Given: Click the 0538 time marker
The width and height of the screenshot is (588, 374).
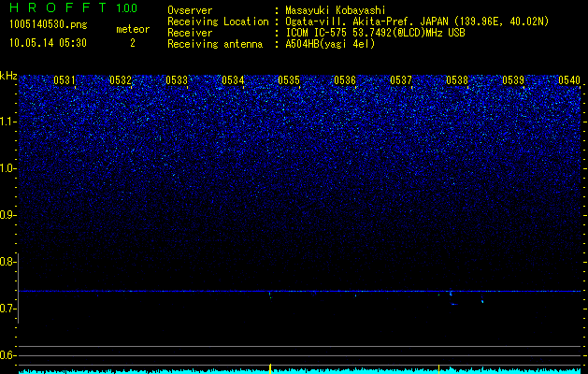Looking at the screenshot, I should [x=457, y=80].
